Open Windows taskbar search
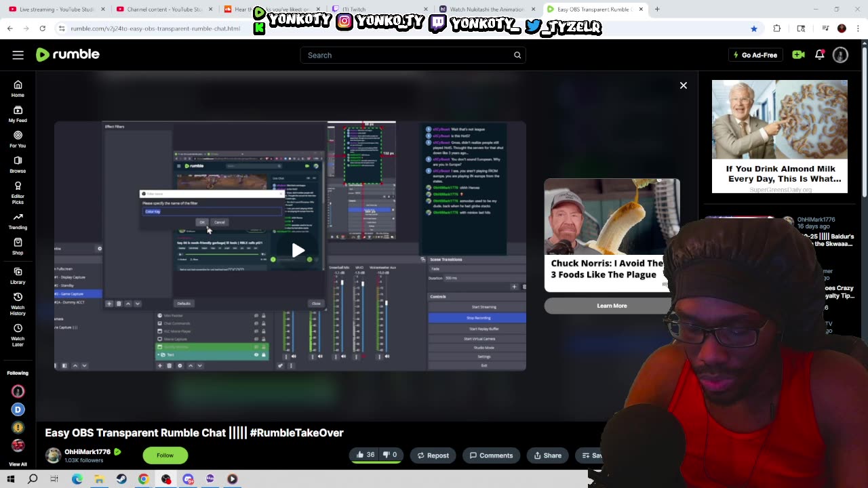 click(x=33, y=479)
